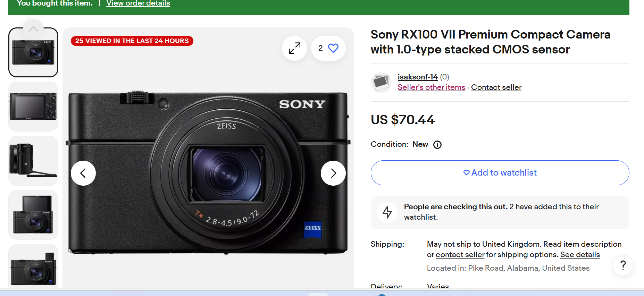Image resolution: width=644 pixels, height=296 pixels.
Task: Show the next camera photo
Action: (333, 173)
